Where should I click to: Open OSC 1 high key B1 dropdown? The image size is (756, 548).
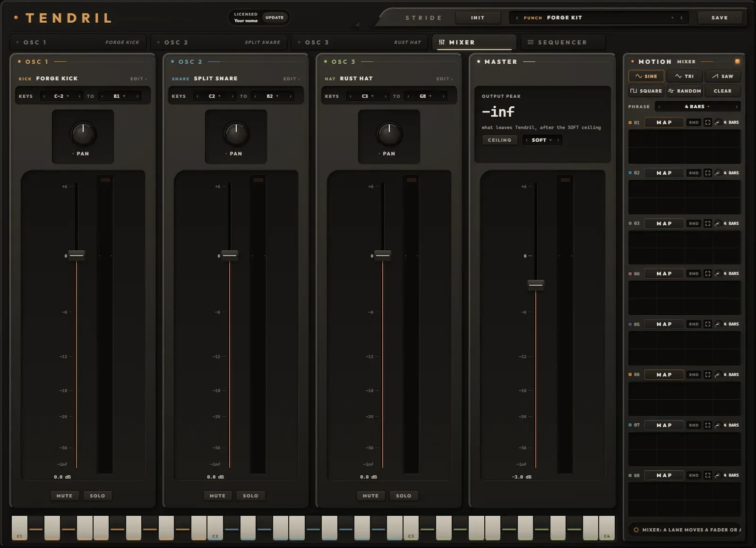pyautogui.click(x=120, y=96)
